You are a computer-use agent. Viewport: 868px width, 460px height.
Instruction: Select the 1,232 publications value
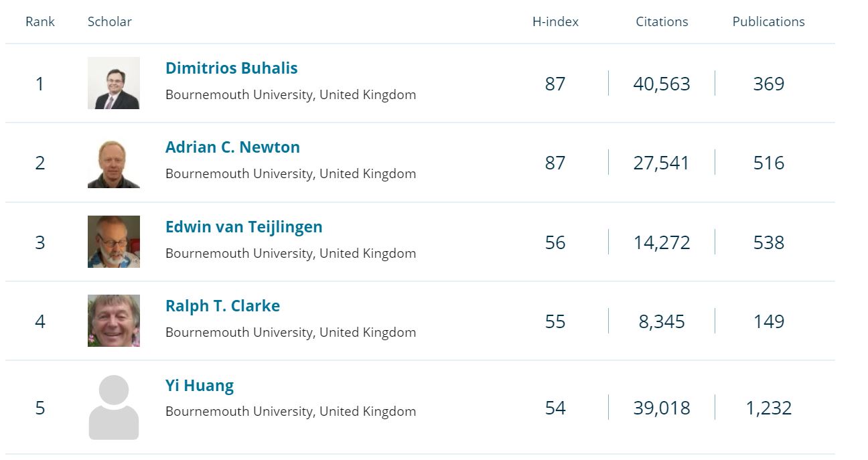pyautogui.click(x=769, y=408)
